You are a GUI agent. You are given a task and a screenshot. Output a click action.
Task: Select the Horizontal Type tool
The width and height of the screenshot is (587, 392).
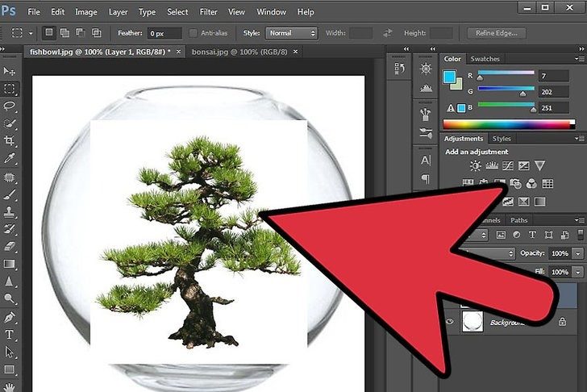click(x=10, y=334)
